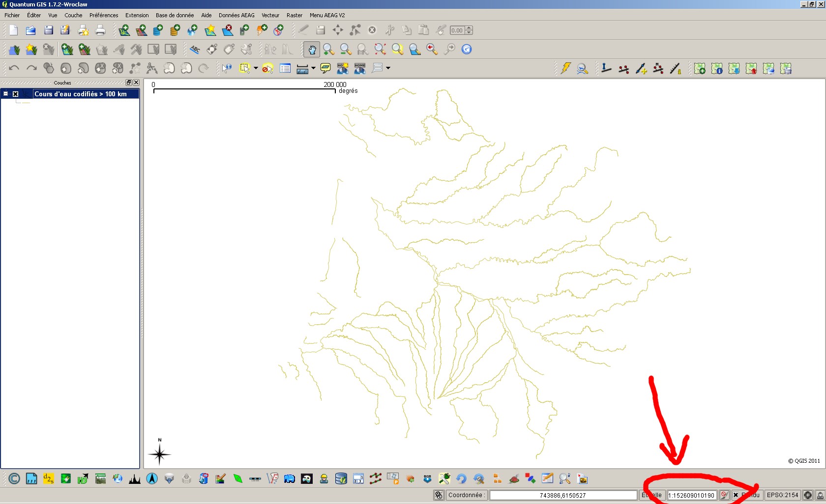Screen dimensions: 826x504
Task: Collapse the Cours d'eau codifiés layer tree
Action: 5,94
